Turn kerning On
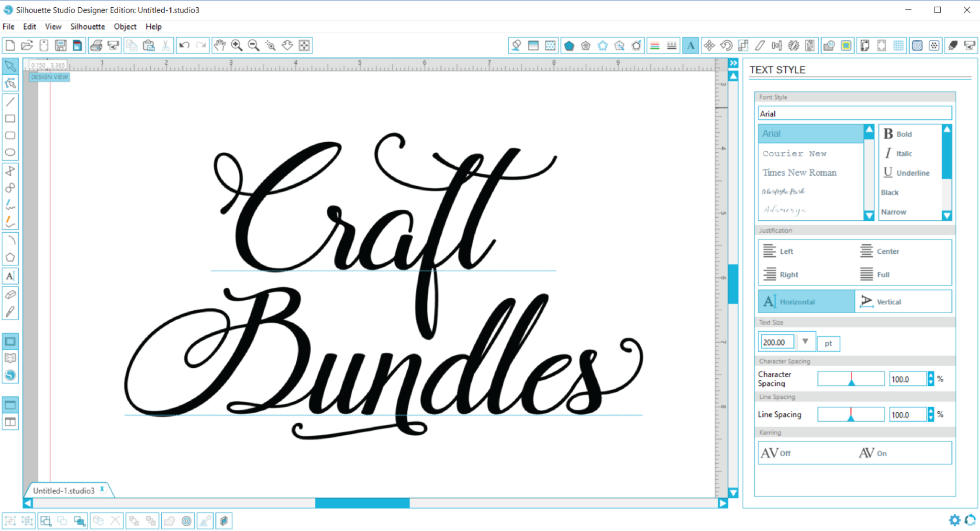The height and width of the screenshot is (531, 980). tap(873, 453)
